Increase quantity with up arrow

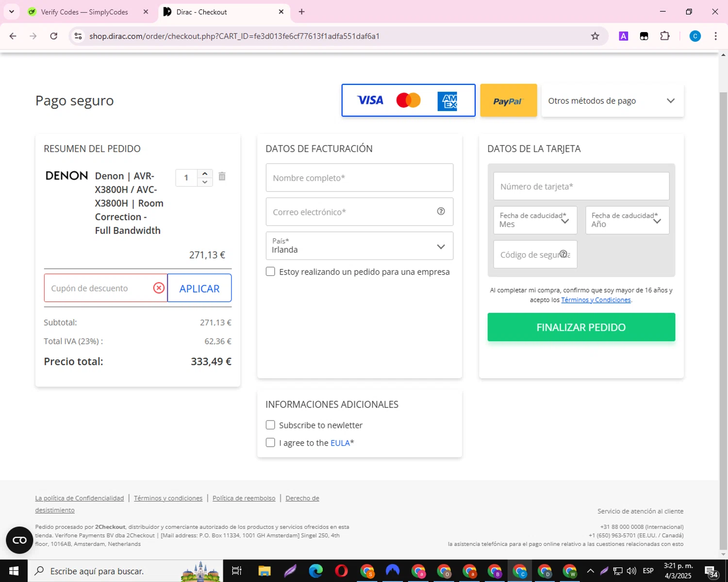tap(205, 174)
